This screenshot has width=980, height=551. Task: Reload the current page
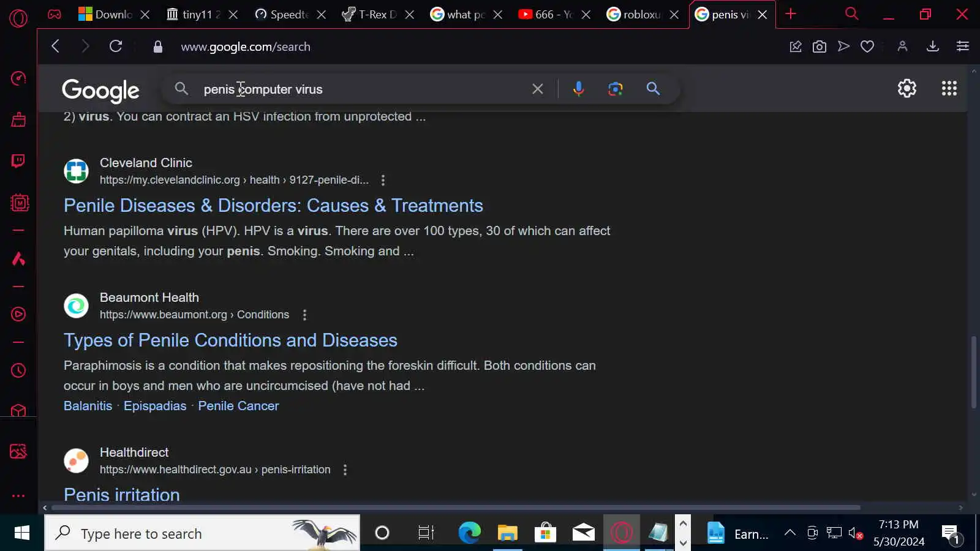coord(116,46)
